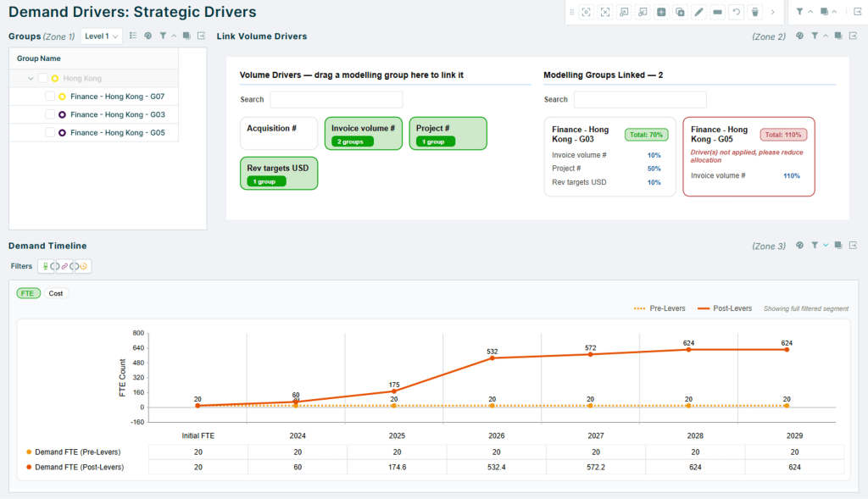The height and width of the screenshot is (499, 868).
Task: Click the trash delete icon in top toolbar
Action: click(755, 12)
